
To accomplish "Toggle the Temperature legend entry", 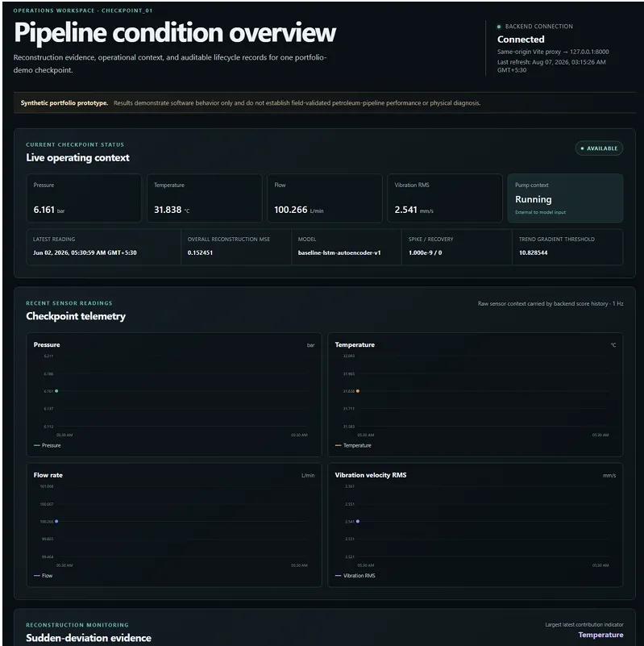I will [x=353, y=445].
